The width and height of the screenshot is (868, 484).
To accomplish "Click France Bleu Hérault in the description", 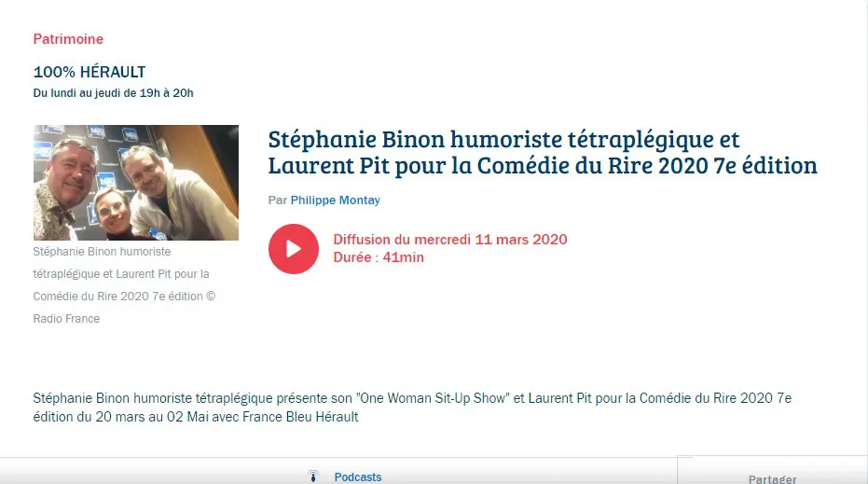I will 300,417.
